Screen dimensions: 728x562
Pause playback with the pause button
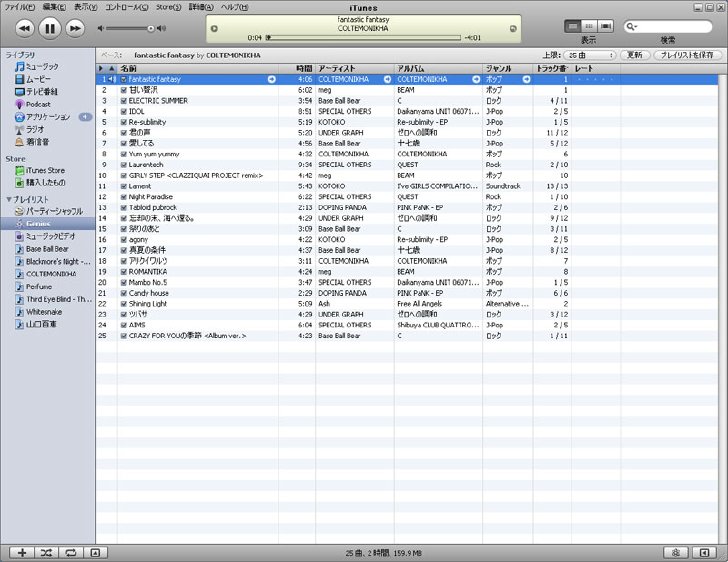tap(50, 29)
